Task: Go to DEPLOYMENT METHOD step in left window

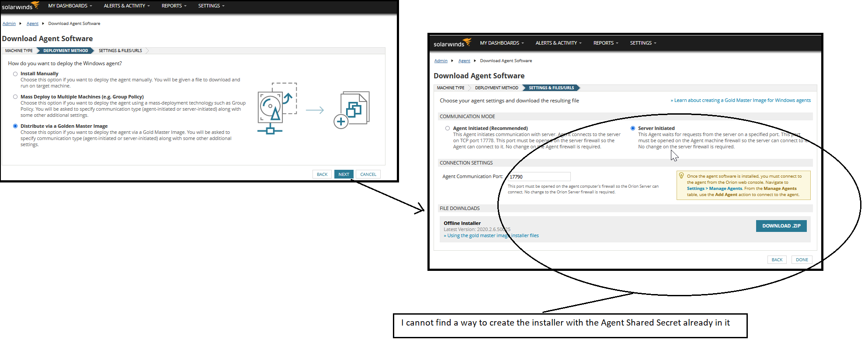Action: (x=66, y=51)
